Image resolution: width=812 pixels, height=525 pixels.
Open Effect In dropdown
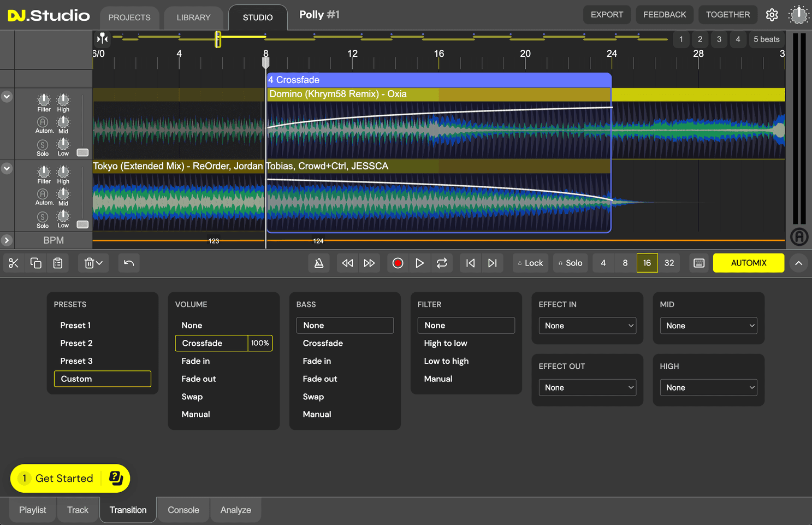pyautogui.click(x=588, y=326)
